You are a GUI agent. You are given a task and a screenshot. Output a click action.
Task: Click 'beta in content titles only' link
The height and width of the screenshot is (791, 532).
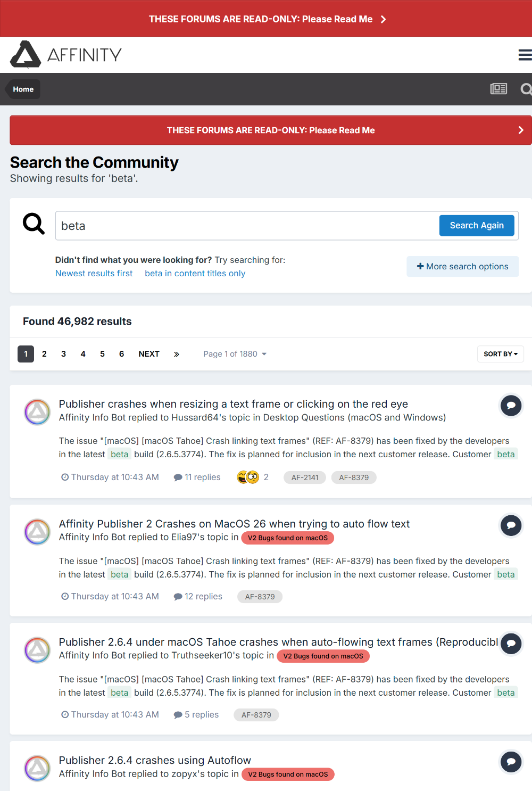point(195,273)
